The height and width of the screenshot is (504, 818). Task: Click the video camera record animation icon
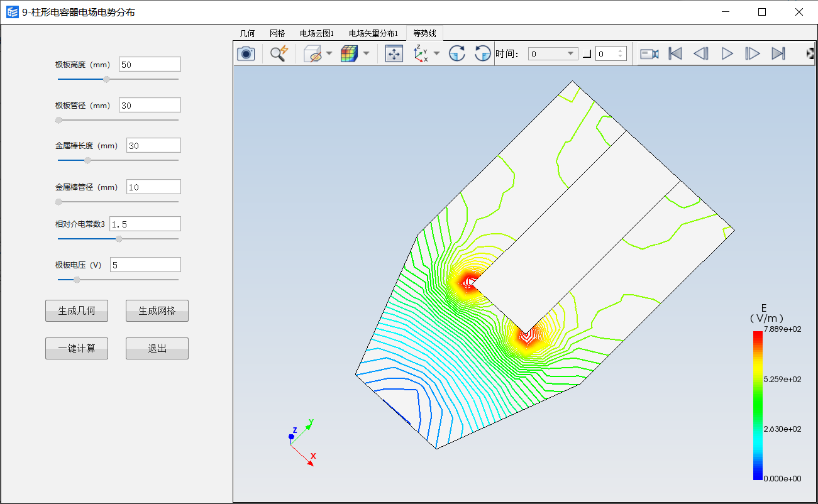649,53
